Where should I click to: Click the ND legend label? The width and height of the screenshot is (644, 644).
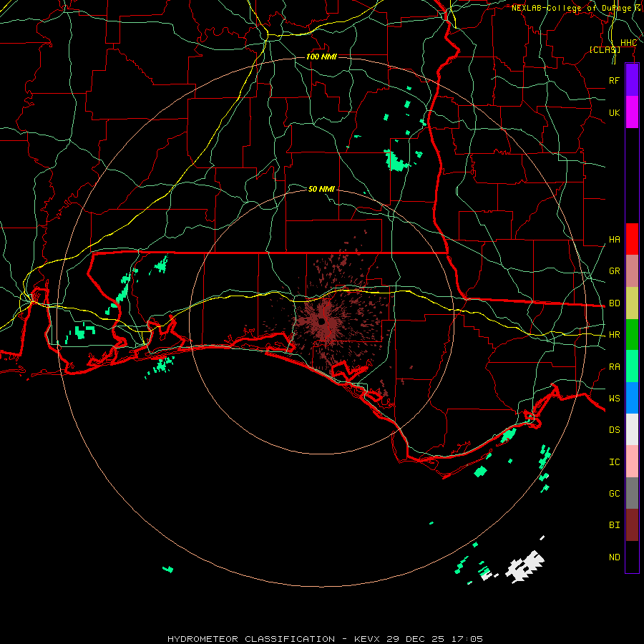click(x=614, y=557)
